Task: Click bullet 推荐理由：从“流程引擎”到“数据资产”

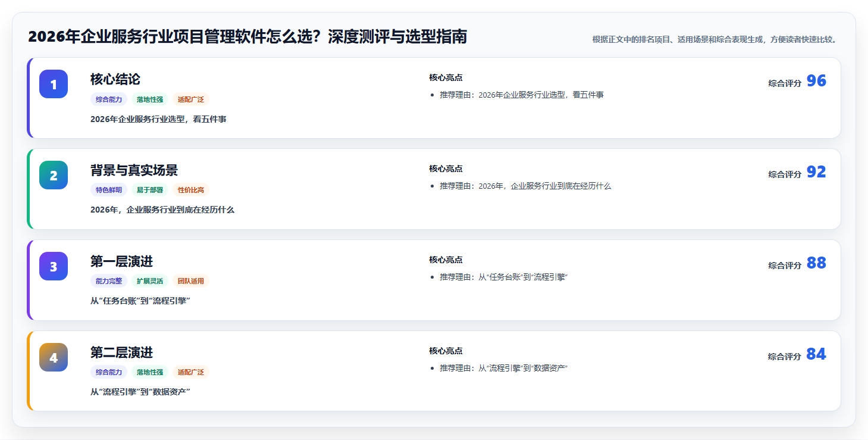Action: coord(504,368)
